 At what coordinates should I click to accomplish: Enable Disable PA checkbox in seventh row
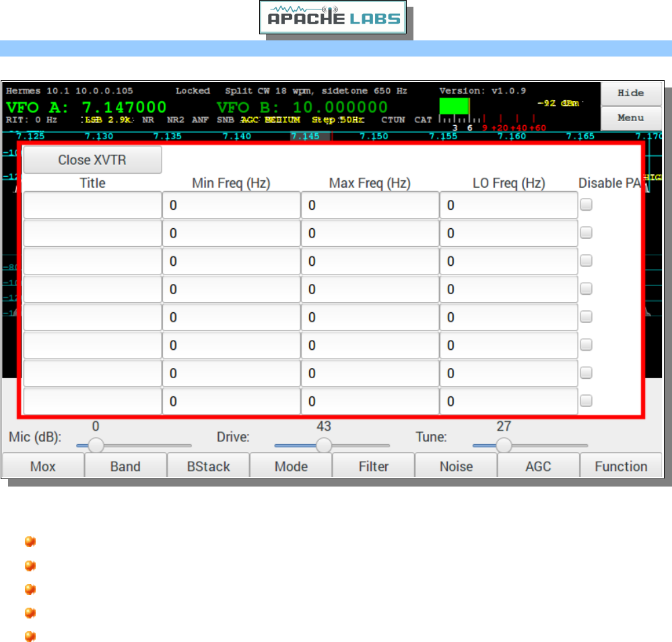[x=586, y=373]
